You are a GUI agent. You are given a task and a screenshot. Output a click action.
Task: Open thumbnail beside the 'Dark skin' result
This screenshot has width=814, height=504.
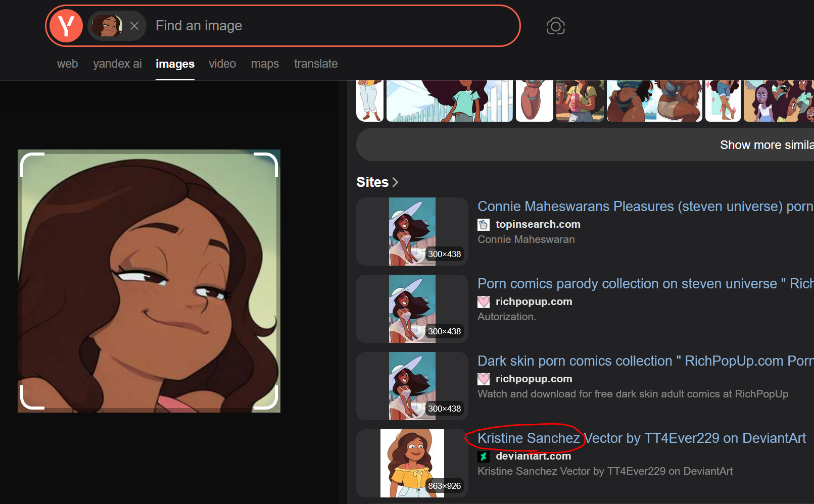tap(412, 386)
